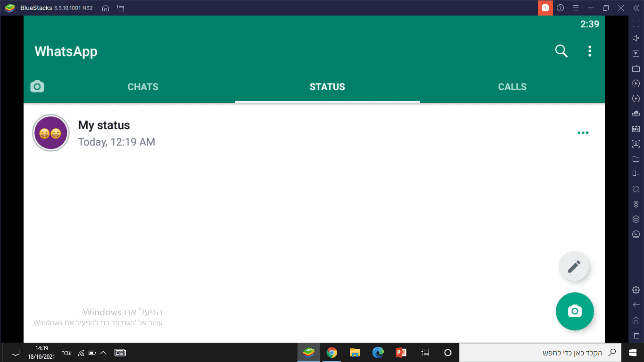Open multi-instance manager sidebar icon
Image resolution: width=644 pixels, height=362 pixels.
[x=636, y=174]
